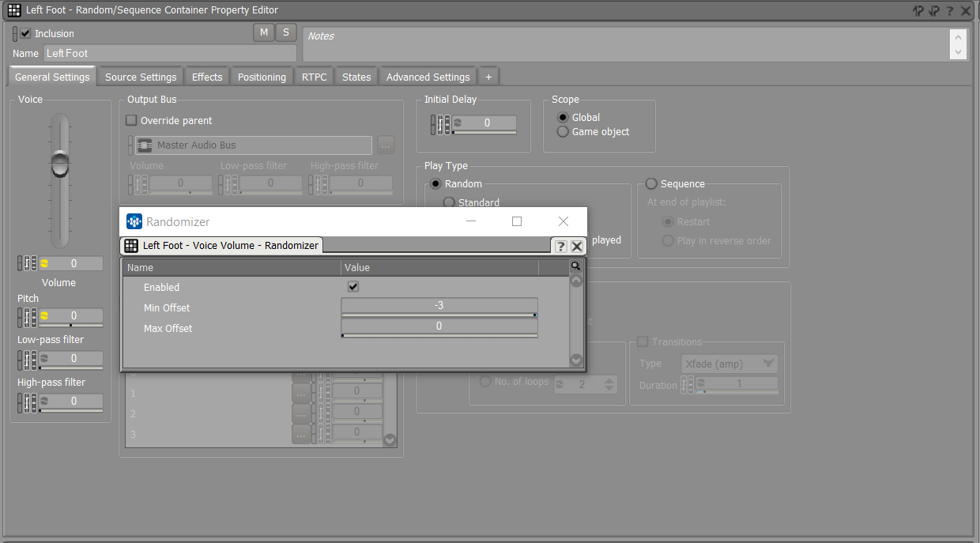This screenshot has width=980, height=543.
Task: Toggle the Transitions checkbox
Action: (x=643, y=341)
